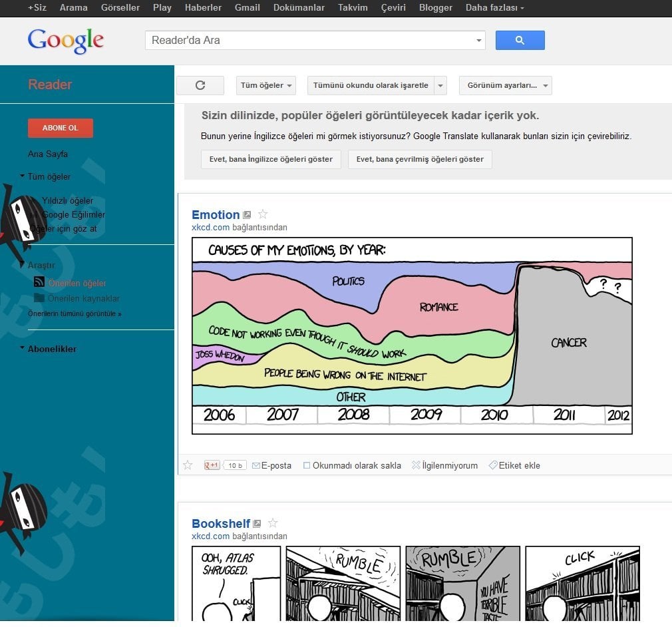
Task: Open Takvim in the top bar
Action: [x=353, y=8]
